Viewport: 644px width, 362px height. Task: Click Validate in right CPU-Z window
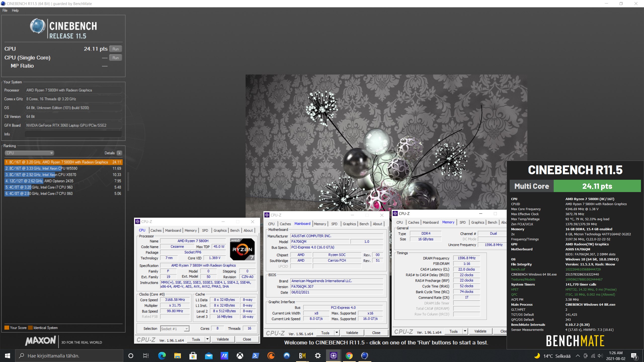click(x=480, y=331)
